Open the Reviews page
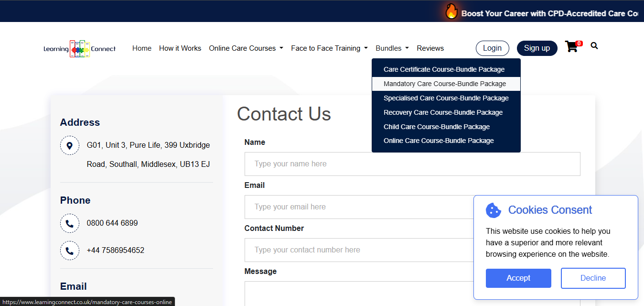This screenshot has height=306, width=644. 430,48
